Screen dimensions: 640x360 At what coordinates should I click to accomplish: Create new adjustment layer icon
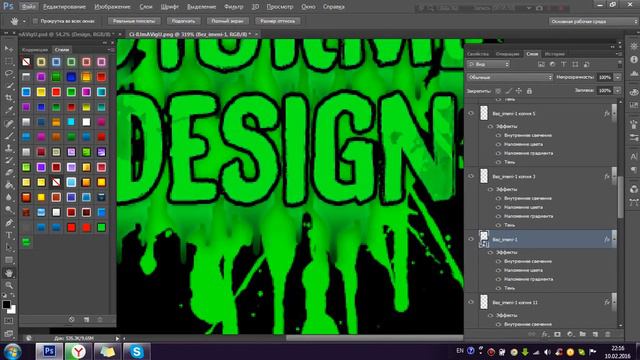click(x=570, y=334)
